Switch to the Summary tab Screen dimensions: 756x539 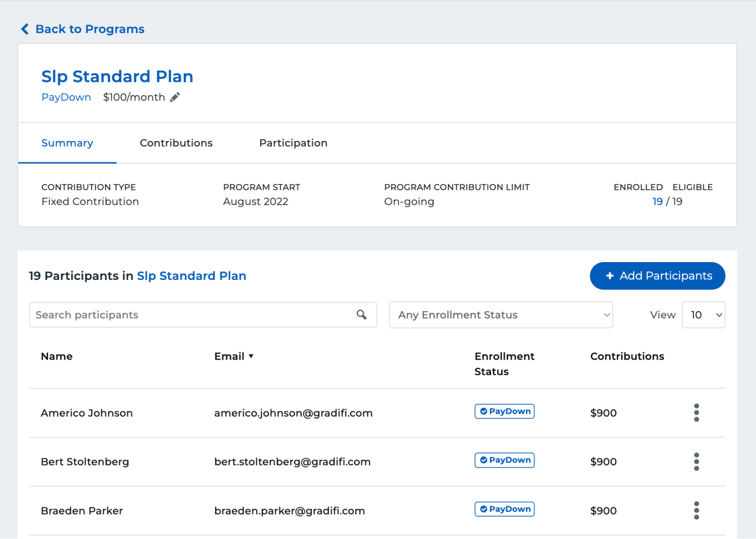tap(67, 143)
